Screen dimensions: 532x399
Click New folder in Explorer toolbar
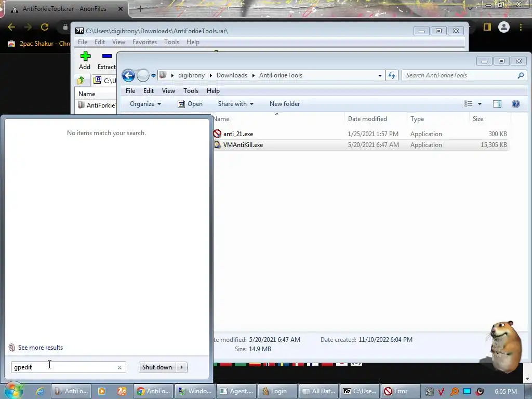[285, 104]
